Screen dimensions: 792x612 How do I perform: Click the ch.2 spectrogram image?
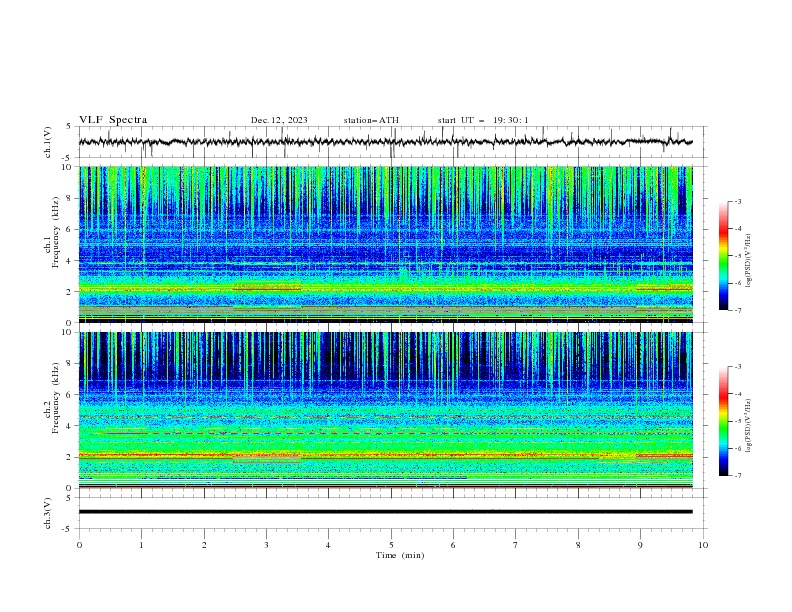tap(386, 410)
